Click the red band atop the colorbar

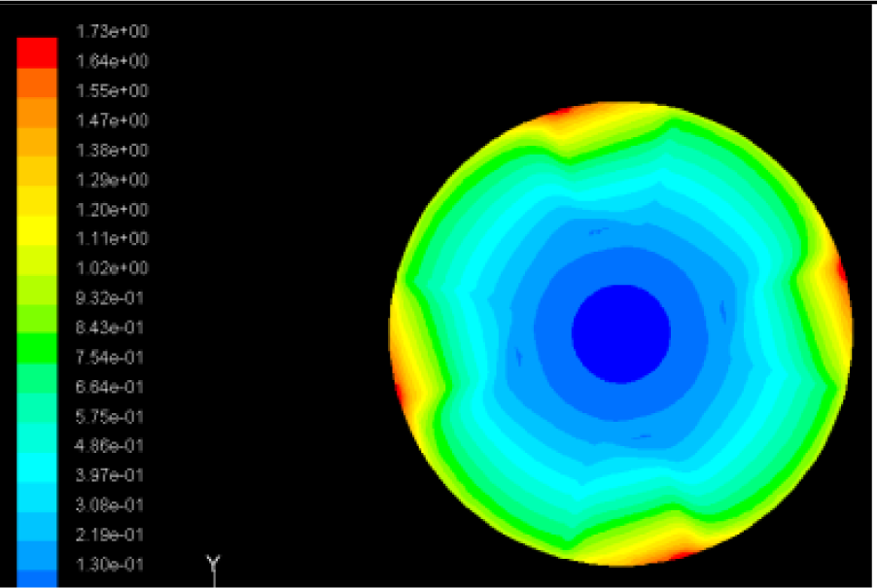(x=37, y=53)
